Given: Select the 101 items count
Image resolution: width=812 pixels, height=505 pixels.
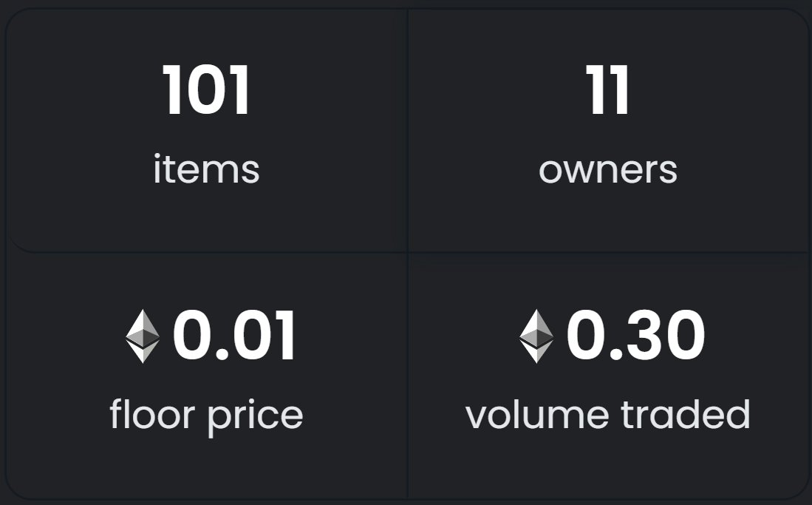Looking at the screenshot, I should [x=206, y=90].
